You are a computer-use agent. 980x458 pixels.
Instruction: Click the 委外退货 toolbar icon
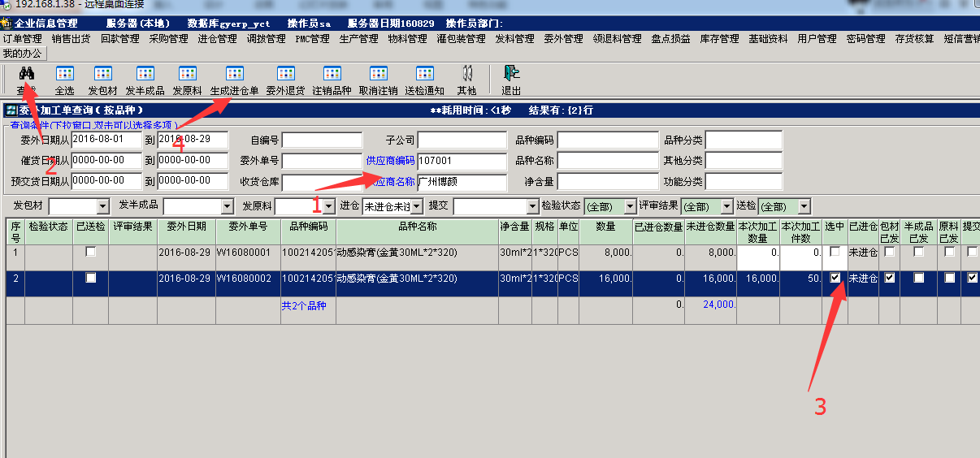285,75
